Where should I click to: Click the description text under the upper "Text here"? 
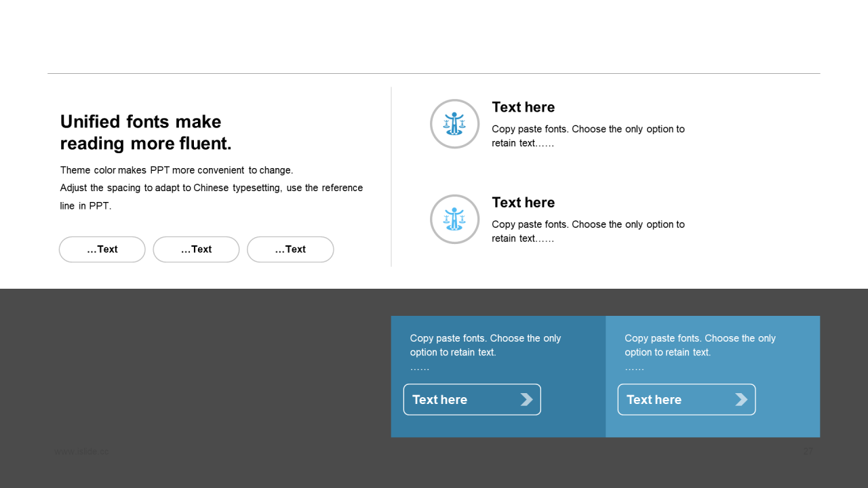pyautogui.click(x=588, y=136)
